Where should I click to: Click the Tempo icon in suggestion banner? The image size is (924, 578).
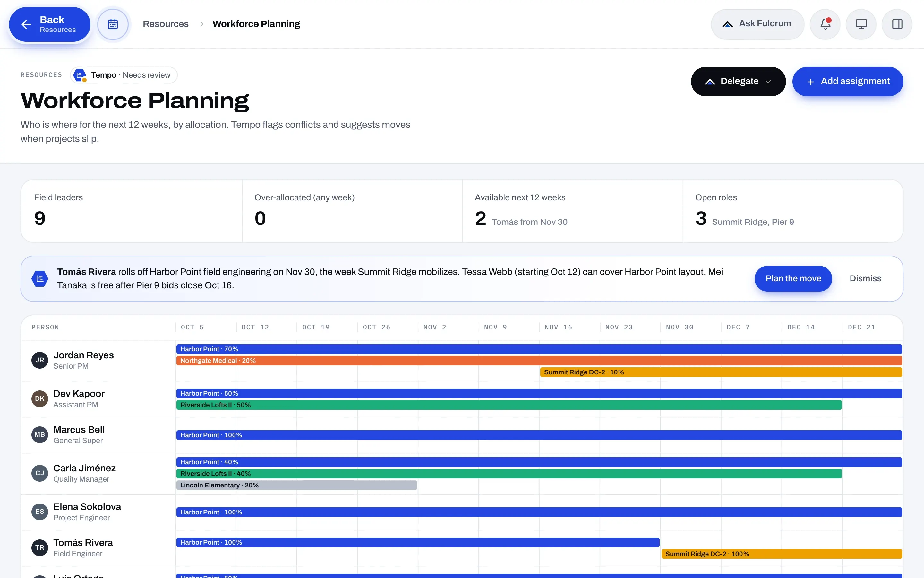[x=40, y=279]
